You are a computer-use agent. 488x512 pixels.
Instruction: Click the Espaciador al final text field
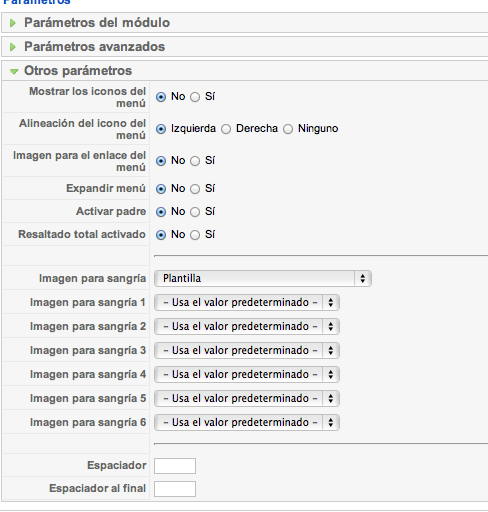(175, 489)
